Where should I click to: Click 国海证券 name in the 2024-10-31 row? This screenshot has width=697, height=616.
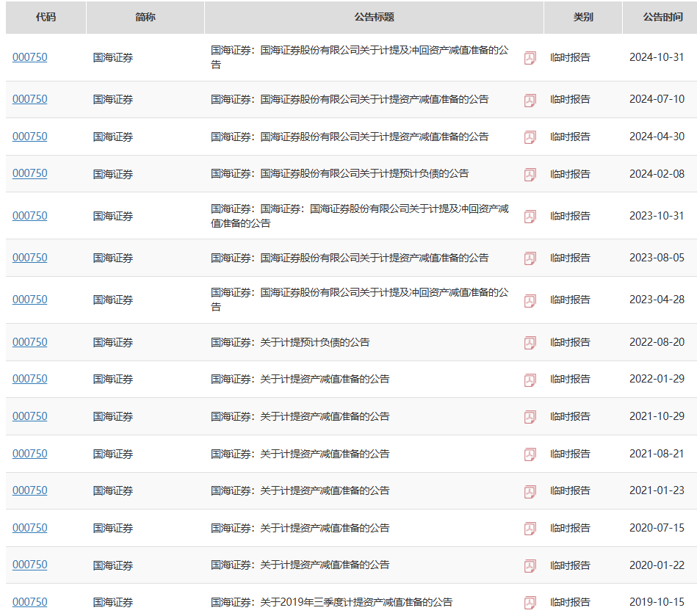pyautogui.click(x=113, y=58)
